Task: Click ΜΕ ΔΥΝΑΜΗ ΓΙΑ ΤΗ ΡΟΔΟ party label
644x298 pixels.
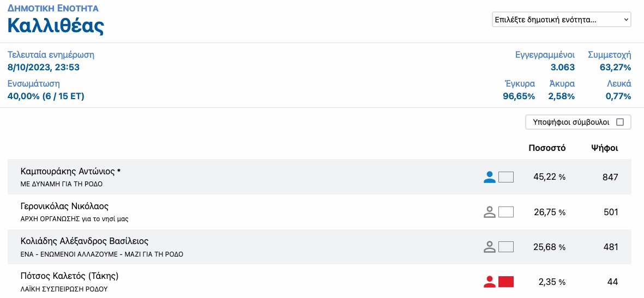Action: 62,184
